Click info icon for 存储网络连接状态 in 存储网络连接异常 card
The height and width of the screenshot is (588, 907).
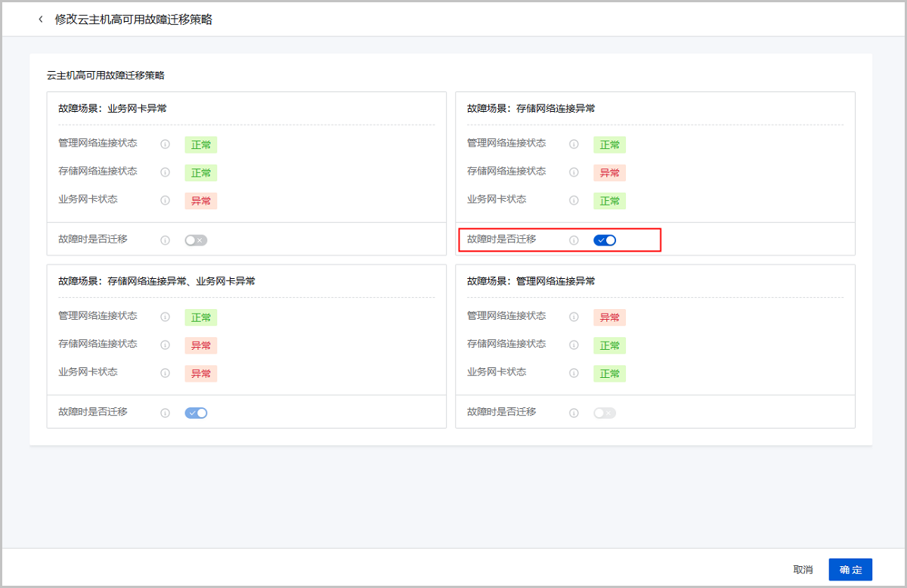(x=574, y=172)
